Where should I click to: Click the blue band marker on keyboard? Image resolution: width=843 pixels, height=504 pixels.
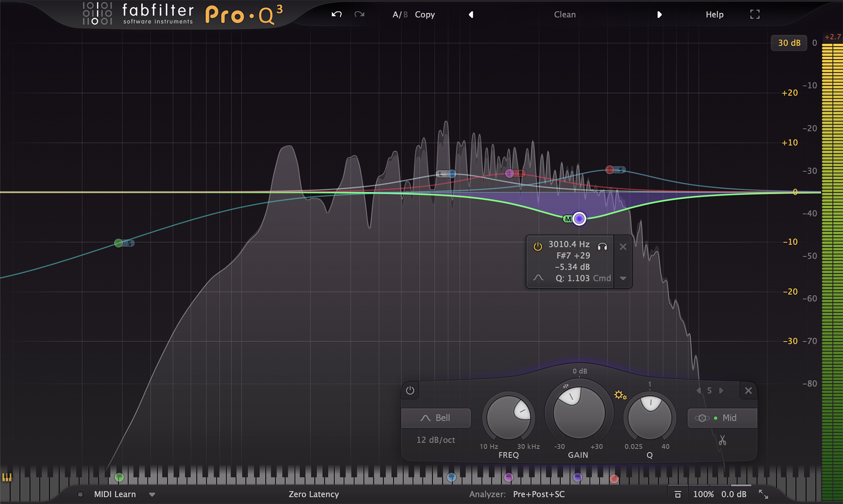click(451, 477)
